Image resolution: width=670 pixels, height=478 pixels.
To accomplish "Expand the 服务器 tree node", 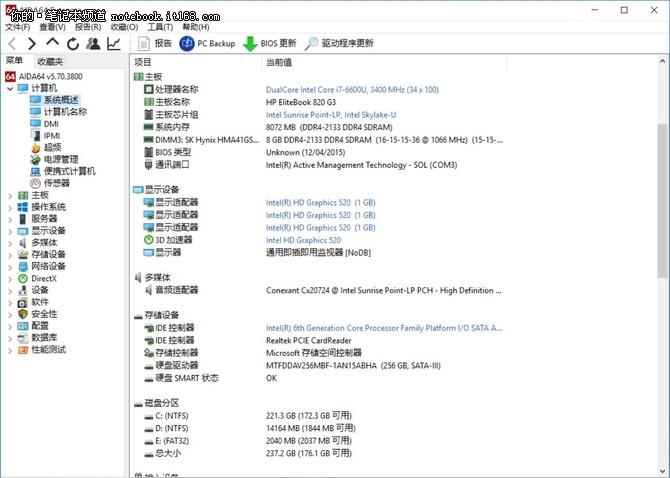I will click(10, 220).
